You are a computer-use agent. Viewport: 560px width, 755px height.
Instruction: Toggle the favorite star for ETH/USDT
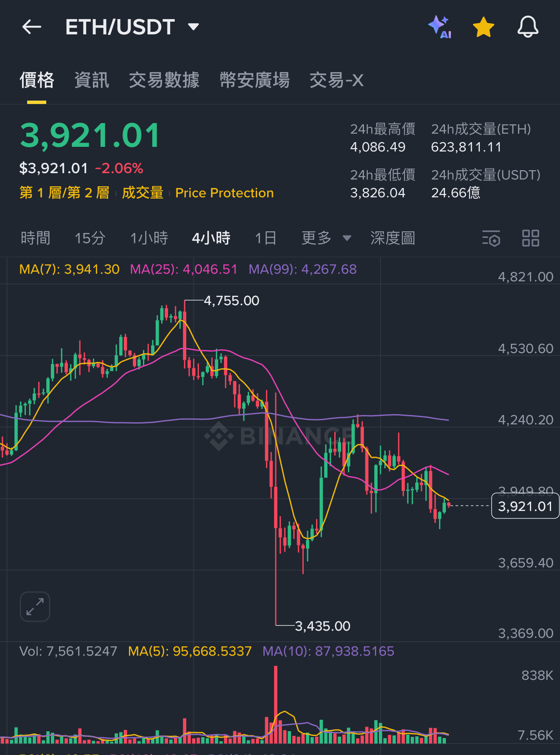[483, 27]
